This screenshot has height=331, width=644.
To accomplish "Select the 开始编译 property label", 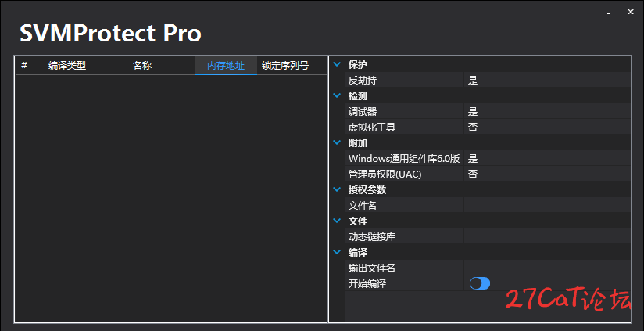I will pyautogui.click(x=367, y=283).
